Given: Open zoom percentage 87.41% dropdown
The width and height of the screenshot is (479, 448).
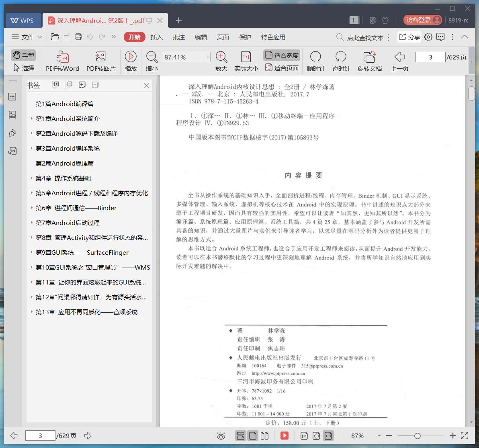Looking at the screenshot, I should (208, 57).
